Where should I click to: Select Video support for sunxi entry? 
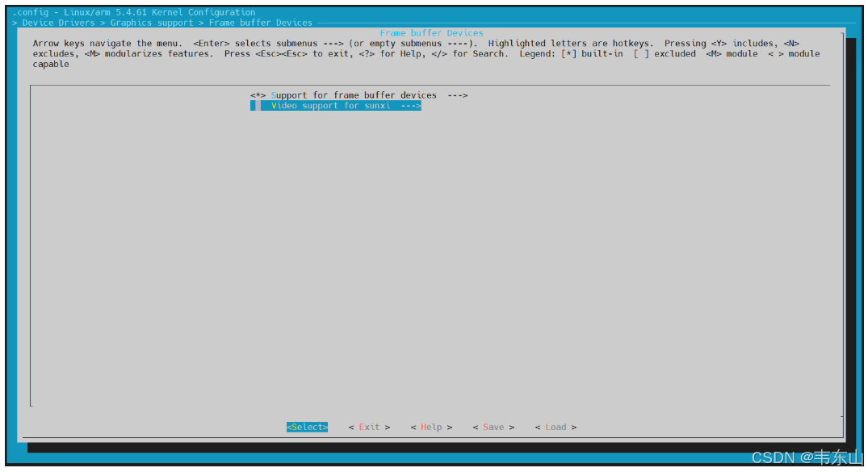pos(335,106)
